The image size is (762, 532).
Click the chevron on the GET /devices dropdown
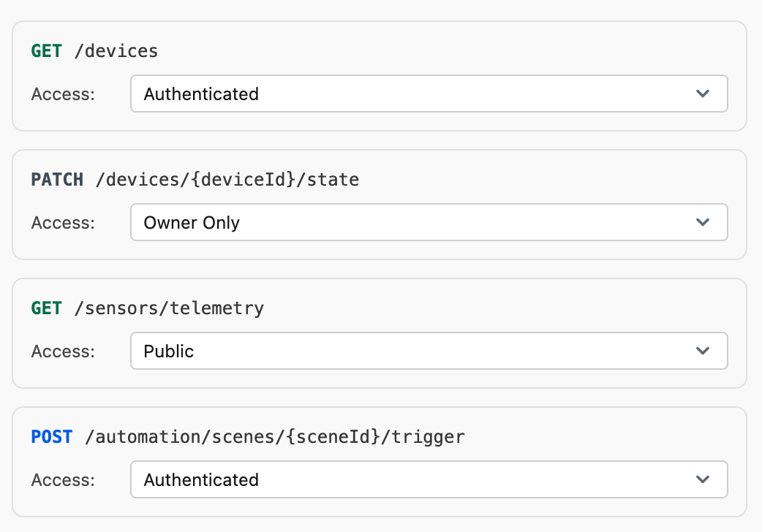coord(702,94)
